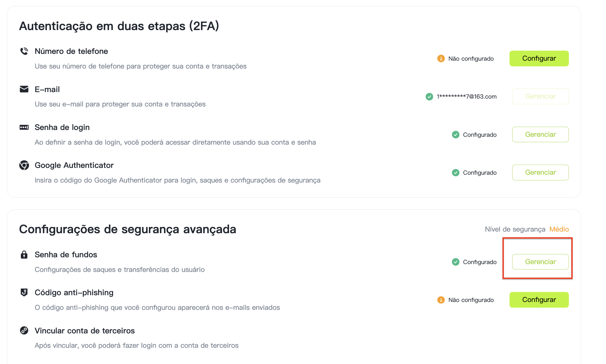Open Gerenciar for Senha de login

click(x=540, y=135)
